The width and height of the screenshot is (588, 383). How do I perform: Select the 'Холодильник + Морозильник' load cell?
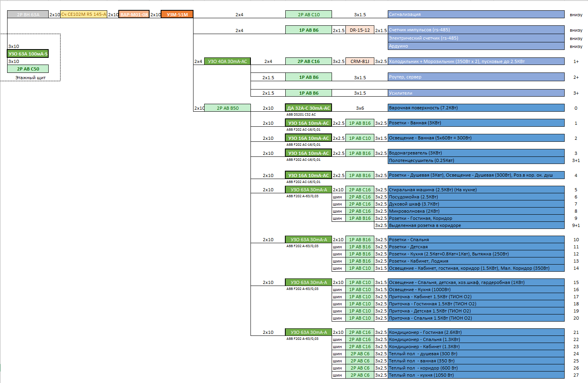pyautogui.click(x=476, y=61)
